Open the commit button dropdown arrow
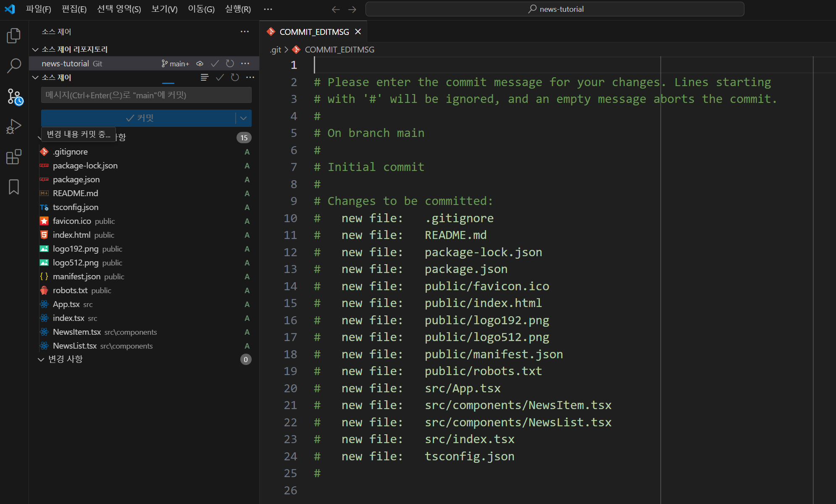 pyautogui.click(x=243, y=118)
